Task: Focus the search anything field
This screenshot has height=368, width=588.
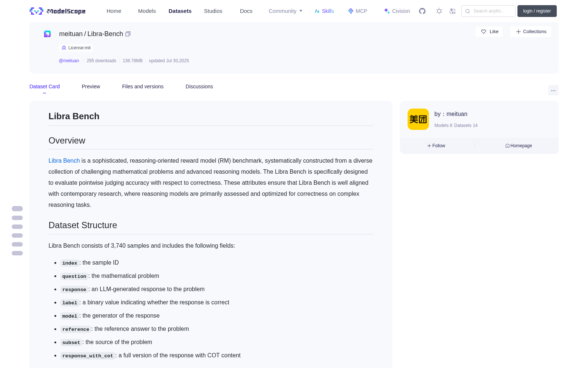Action: pos(488,11)
